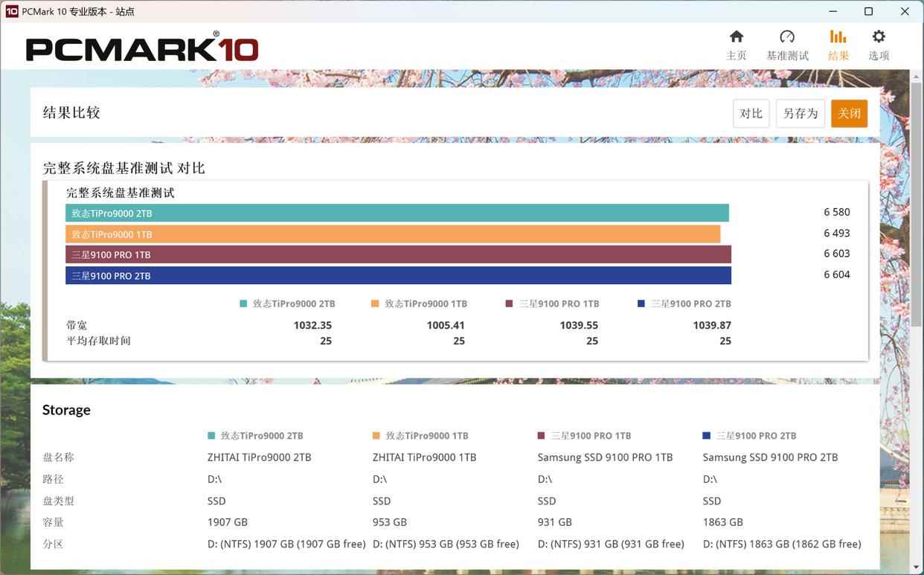Click the 另存为 save-as button
This screenshot has width=924, height=575.
801,114
